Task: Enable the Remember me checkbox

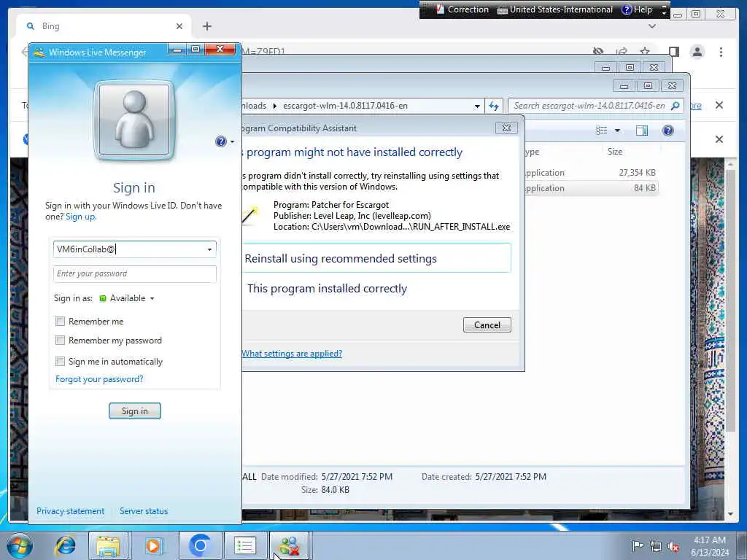Action: [60, 322]
